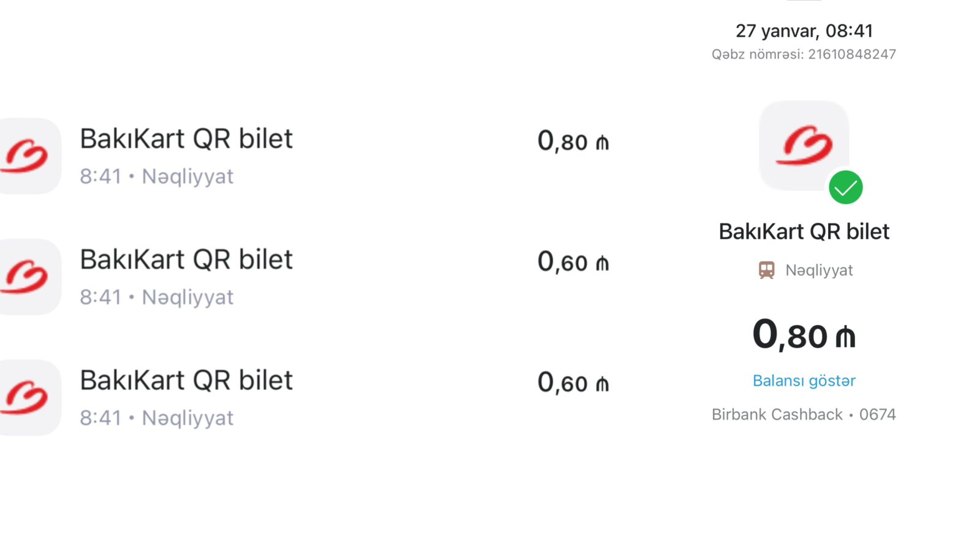Select the middle BakıKart QR bilet transaction title
980x552 pixels.
pyautogui.click(x=186, y=259)
